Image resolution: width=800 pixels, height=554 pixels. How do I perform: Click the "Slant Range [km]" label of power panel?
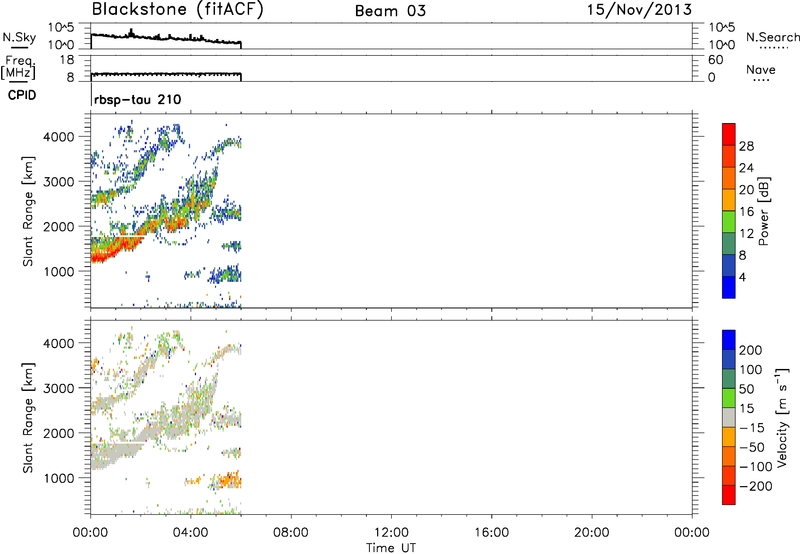point(28,211)
